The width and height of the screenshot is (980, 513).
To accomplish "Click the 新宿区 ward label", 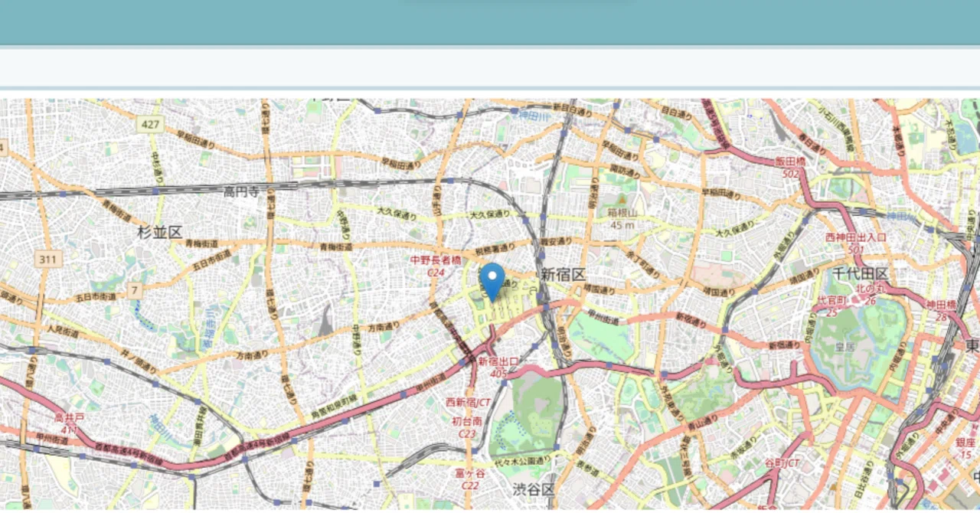I will (x=563, y=274).
